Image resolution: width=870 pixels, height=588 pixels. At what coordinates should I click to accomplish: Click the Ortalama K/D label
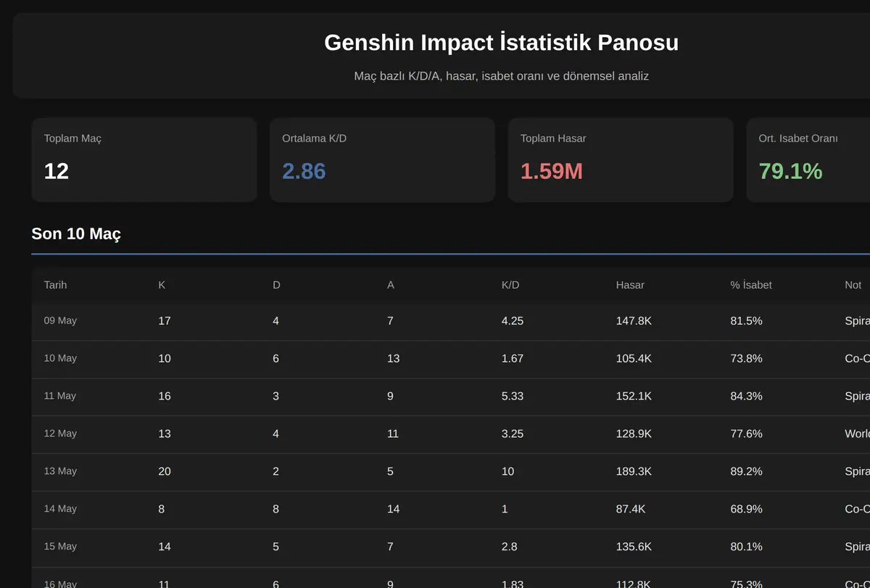(x=315, y=138)
